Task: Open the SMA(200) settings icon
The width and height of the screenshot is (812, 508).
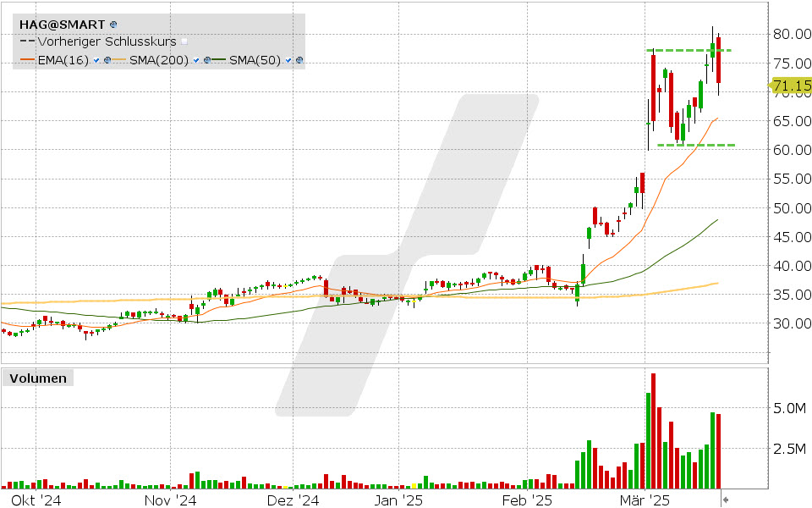Action: tap(206, 61)
